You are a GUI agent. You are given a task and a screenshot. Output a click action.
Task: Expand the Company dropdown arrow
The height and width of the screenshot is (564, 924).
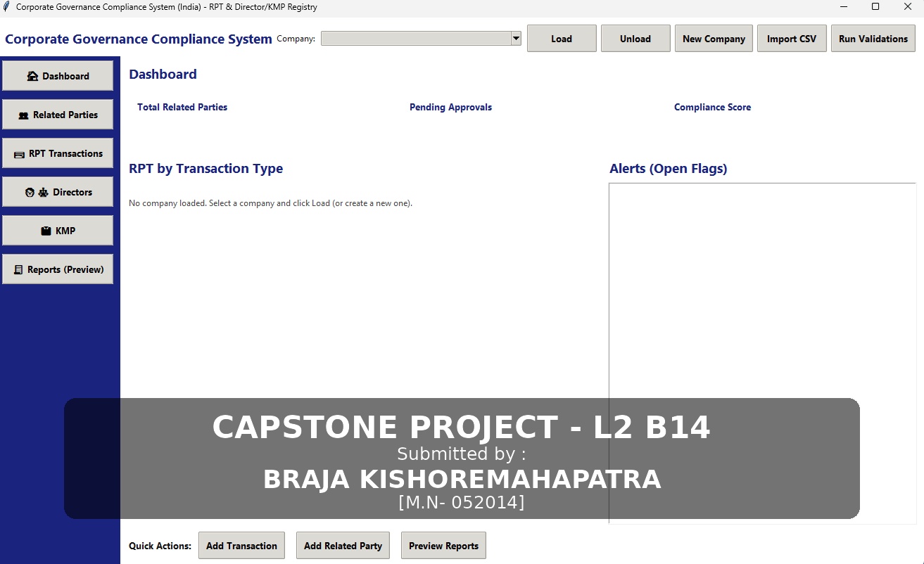pyautogui.click(x=516, y=39)
